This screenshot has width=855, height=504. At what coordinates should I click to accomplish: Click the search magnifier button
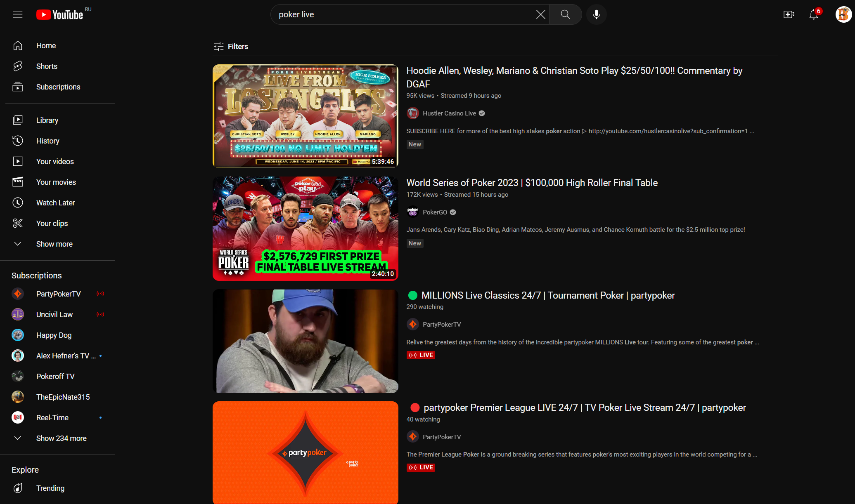click(565, 14)
